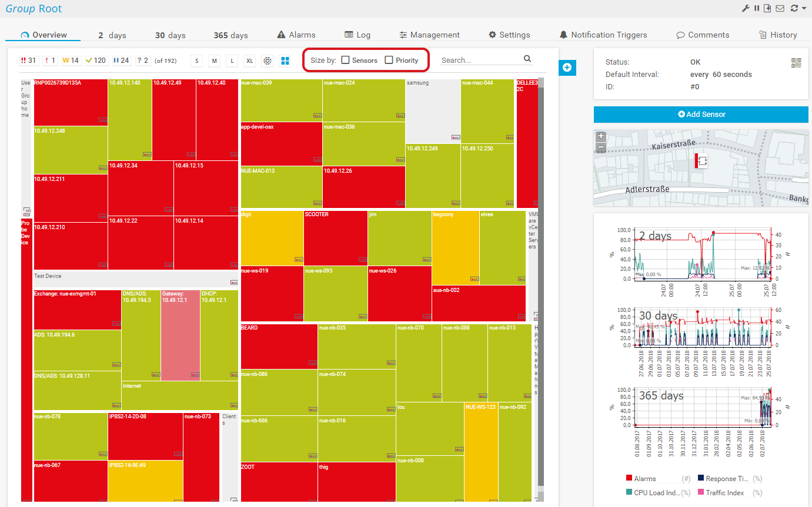Viewport: 812px width, 507px height.
Task: Click the envelope notification icon
Action: coord(780,8)
